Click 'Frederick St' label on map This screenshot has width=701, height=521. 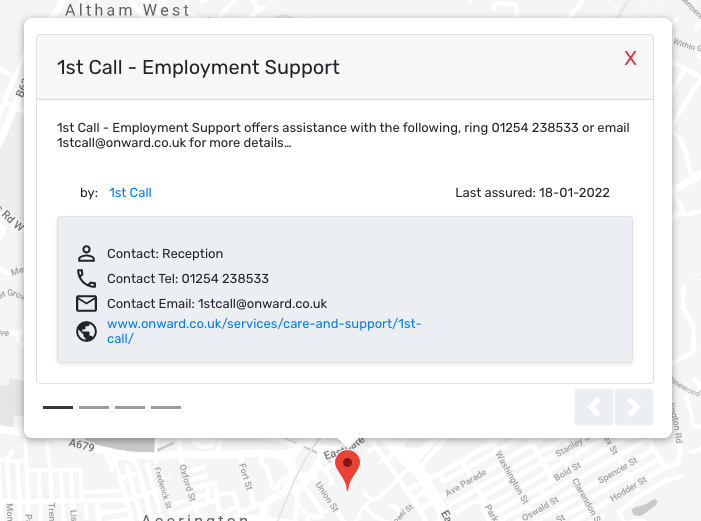click(163, 488)
